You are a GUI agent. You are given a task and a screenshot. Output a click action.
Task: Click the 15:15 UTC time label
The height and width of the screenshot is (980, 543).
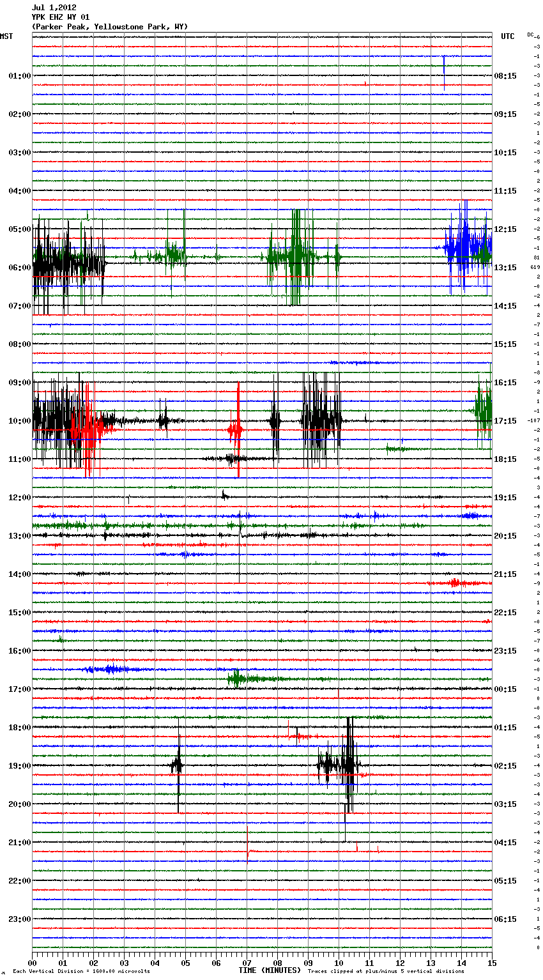(505, 344)
